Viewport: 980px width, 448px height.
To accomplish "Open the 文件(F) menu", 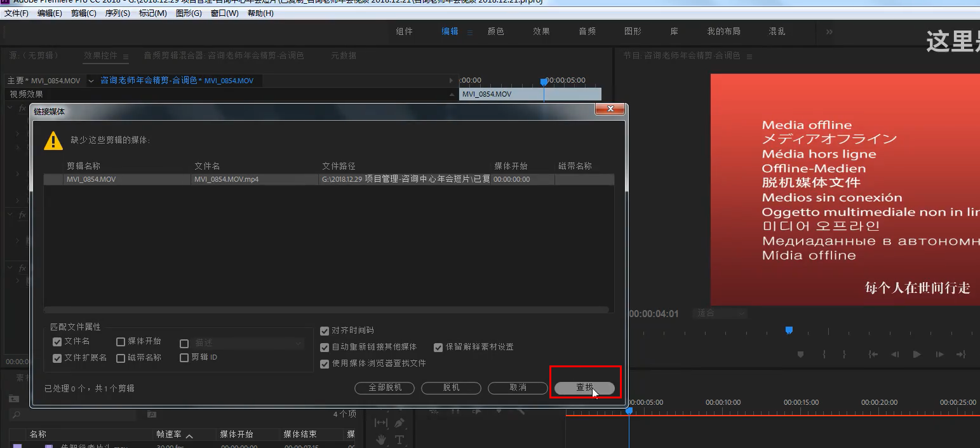I will tap(17, 13).
